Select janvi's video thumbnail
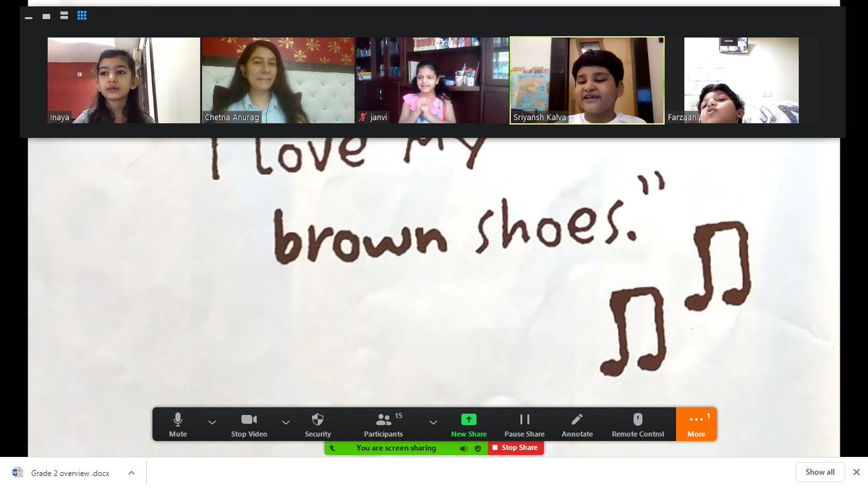The height and width of the screenshot is (488, 868). point(432,80)
